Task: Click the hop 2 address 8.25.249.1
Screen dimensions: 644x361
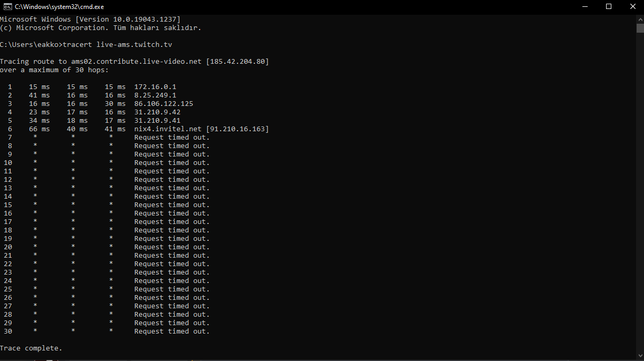Action: [155, 95]
